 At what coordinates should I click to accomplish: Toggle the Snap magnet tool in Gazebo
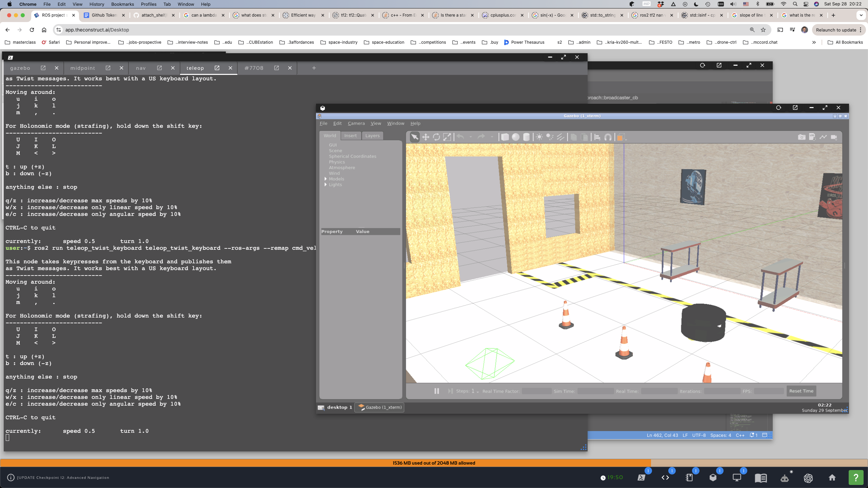[x=608, y=137]
